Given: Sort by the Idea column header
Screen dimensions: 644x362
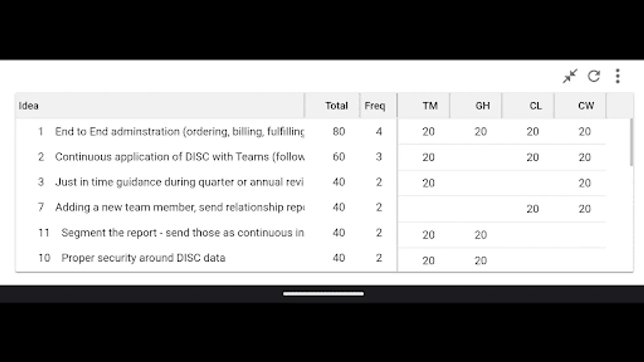Looking at the screenshot, I should pos(29,106).
